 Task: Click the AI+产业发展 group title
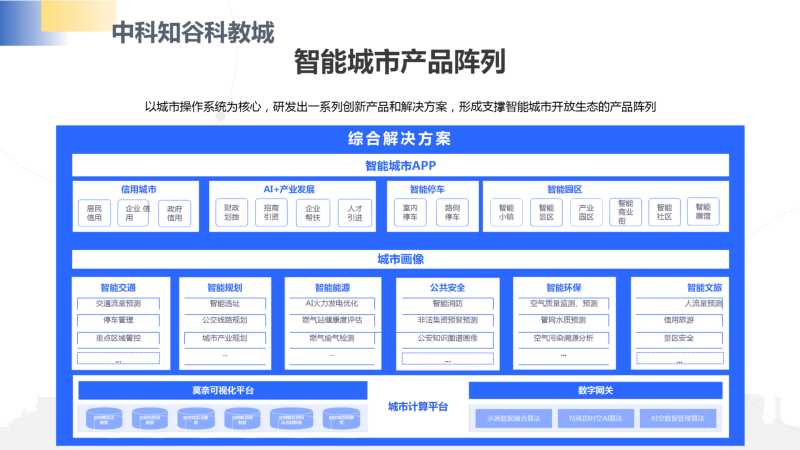click(x=289, y=189)
